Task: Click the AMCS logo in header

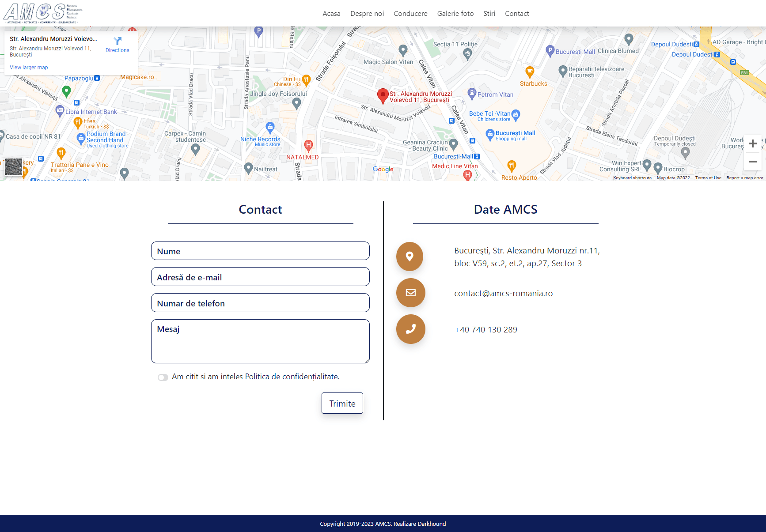Action: click(43, 13)
